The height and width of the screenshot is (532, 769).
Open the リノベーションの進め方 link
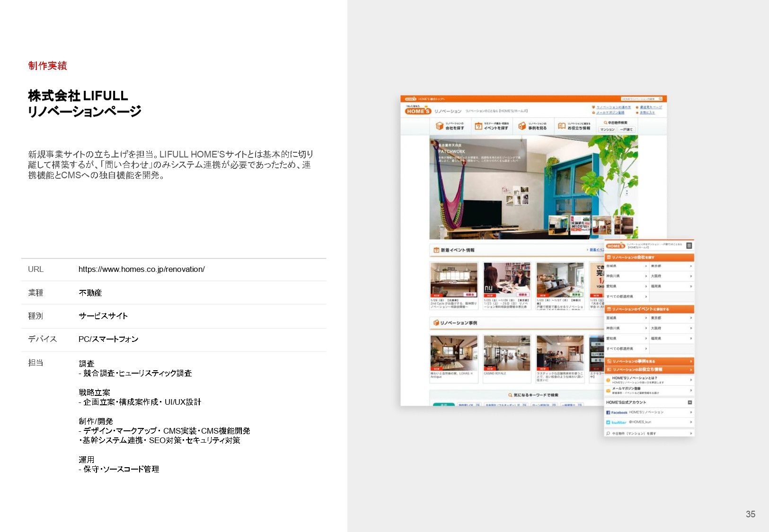pos(614,107)
